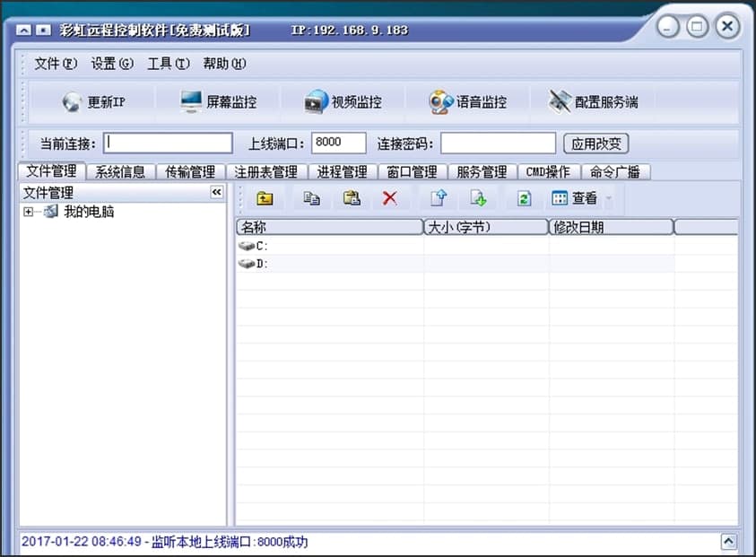This screenshot has height=557, width=756.
Task: Open 屏幕监控 screen monitoring
Action: pyautogui.click(x=219, y=102)
